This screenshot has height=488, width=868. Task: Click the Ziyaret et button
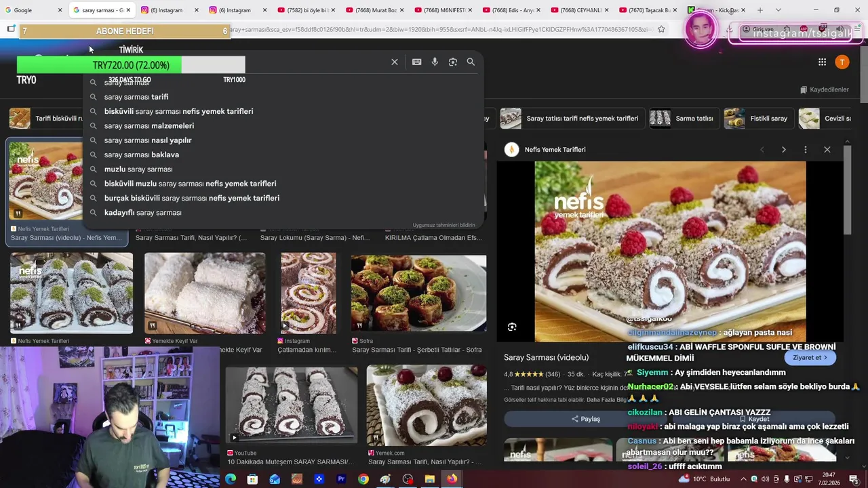point(810,357)
